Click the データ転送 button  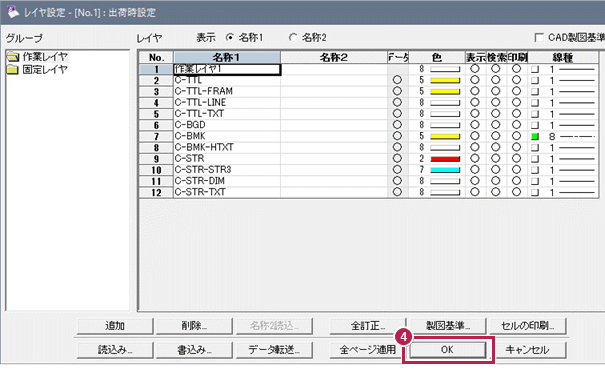(274, 350)
